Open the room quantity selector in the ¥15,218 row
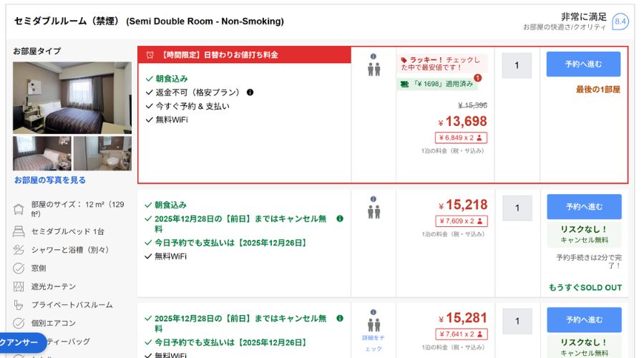Viewport: 644px width, 358px height. [517, 208]
